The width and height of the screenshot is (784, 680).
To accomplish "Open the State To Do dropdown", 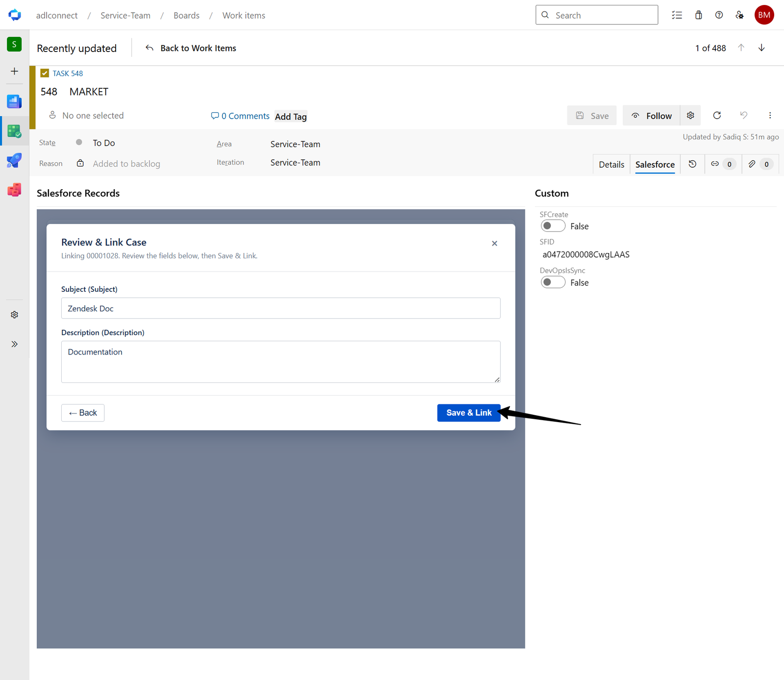I will click(x=103, y=143).
